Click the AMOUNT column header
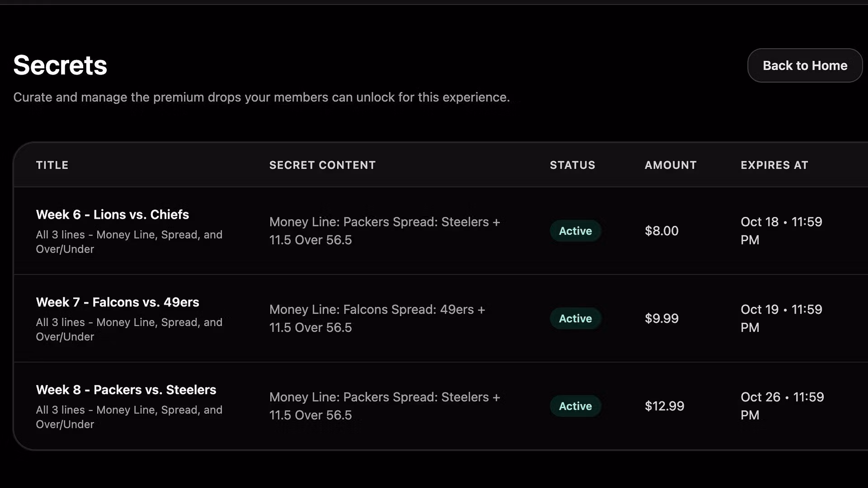868x488 pixels. tap(670, 165)
